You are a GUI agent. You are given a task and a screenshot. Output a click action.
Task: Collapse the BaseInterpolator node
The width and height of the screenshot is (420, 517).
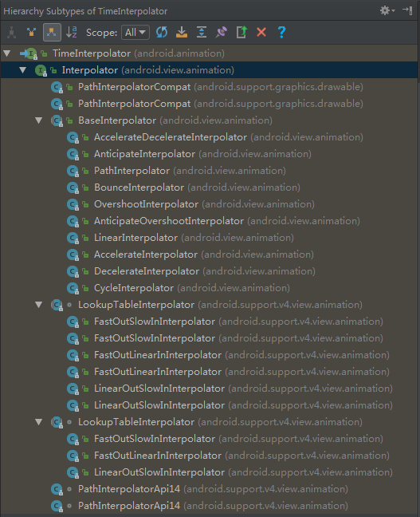38,120
